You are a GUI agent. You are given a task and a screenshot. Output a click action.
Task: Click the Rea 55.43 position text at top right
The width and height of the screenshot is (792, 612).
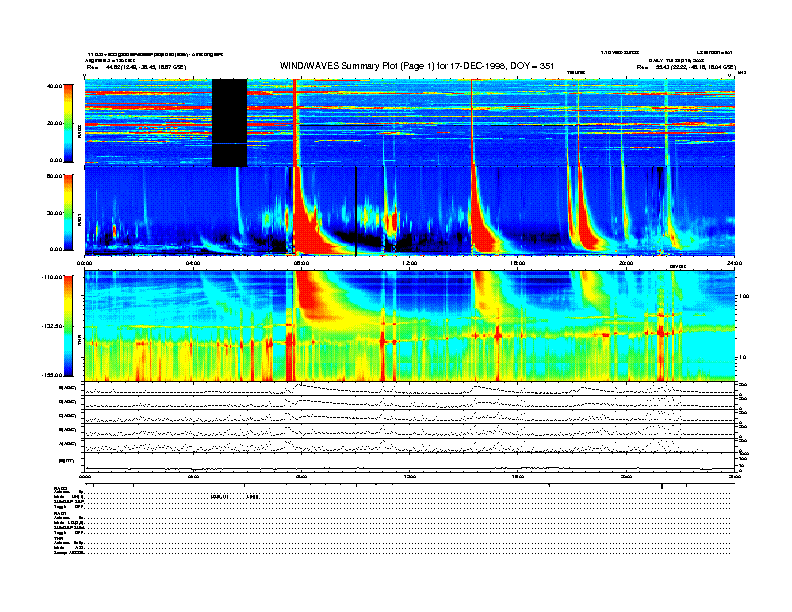[x=686, y=67]
